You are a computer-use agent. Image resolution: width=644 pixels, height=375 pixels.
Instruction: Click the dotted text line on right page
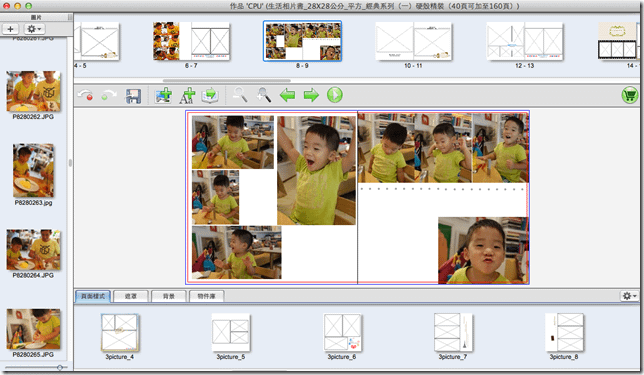click(x=442, y=189)
